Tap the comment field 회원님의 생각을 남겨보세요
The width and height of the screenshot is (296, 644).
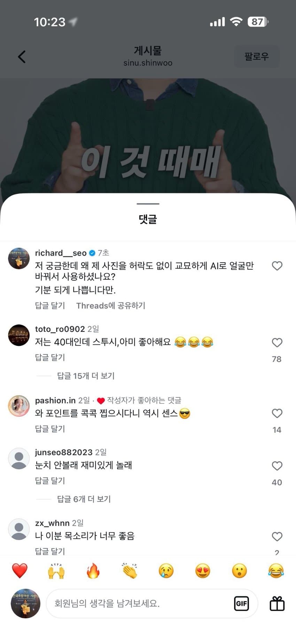pyautogui.click(x=139, y=603)
